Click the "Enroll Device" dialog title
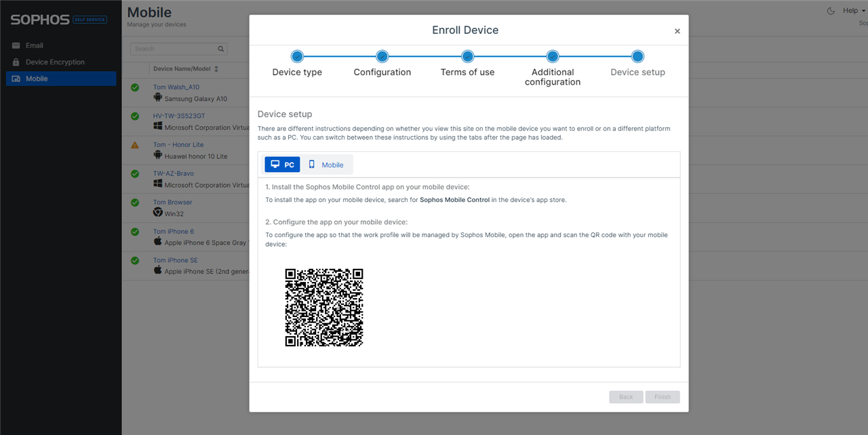Viewport: 868px width, 435px height. [x=465, y=30]
